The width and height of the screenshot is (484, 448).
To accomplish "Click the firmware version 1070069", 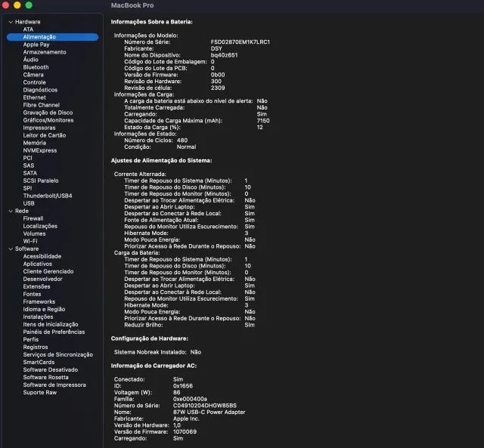I will coord(185,431).
